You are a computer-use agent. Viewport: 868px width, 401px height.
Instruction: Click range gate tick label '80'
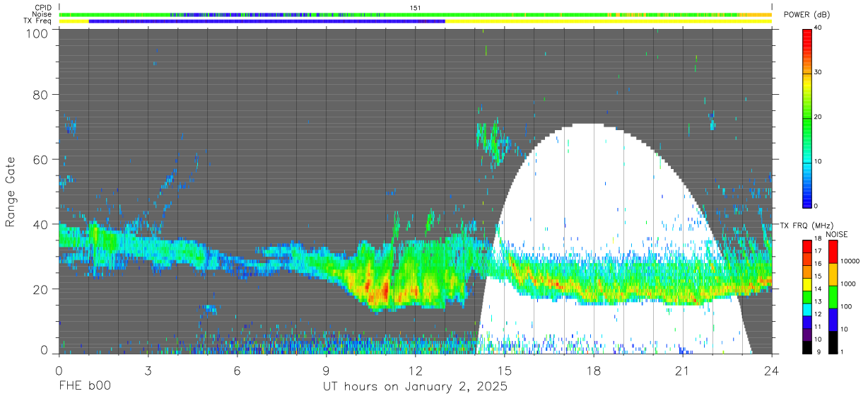pyautogui.click(x=40, y=95)
